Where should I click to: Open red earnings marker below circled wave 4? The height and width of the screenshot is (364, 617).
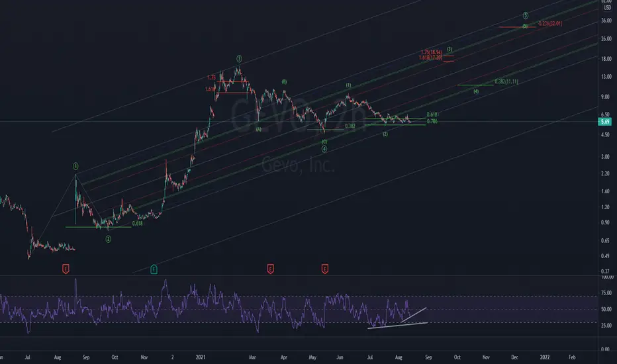tap(324, 269)
